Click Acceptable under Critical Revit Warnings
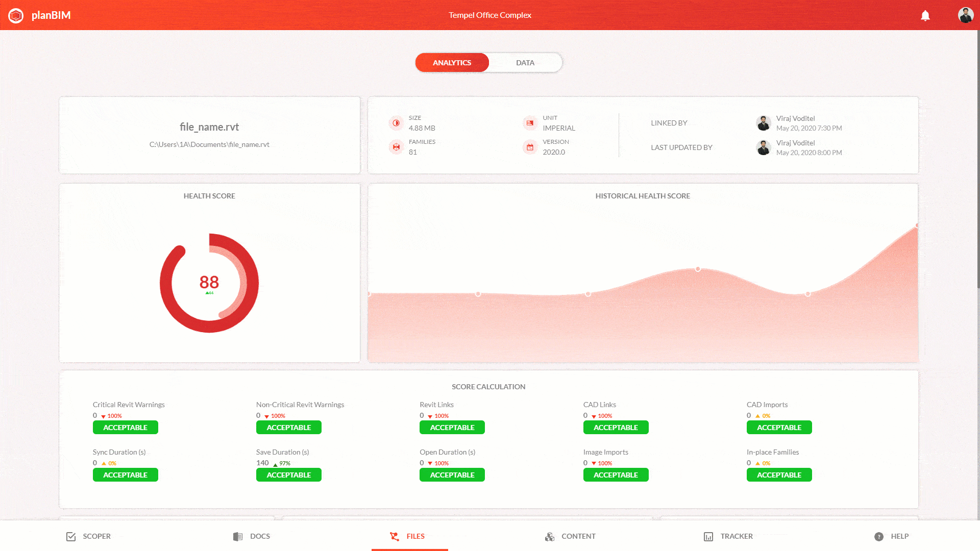Viewport: 980px width, 551px height. click(x=125, y=428)
